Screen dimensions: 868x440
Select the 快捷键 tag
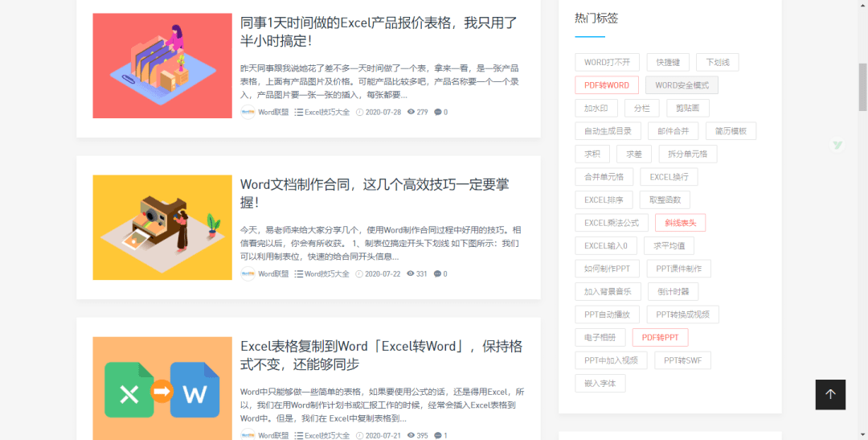[x=668, y=63]
